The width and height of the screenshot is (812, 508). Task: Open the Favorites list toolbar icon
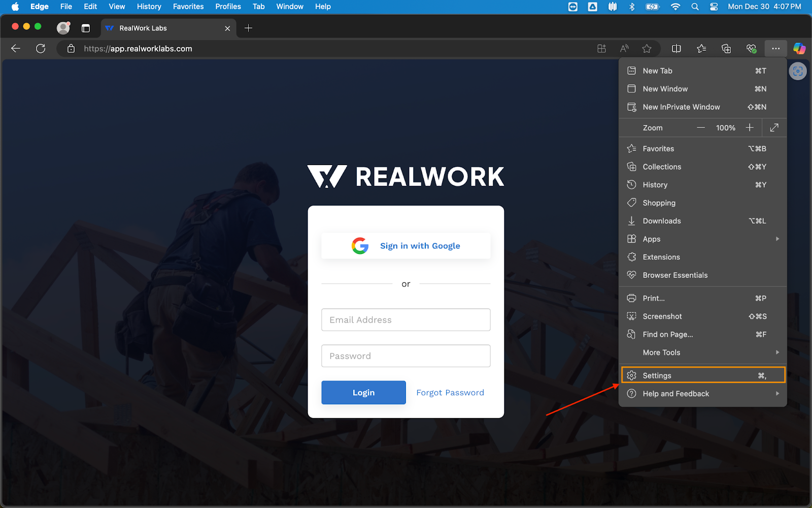[x=701, y=49]
